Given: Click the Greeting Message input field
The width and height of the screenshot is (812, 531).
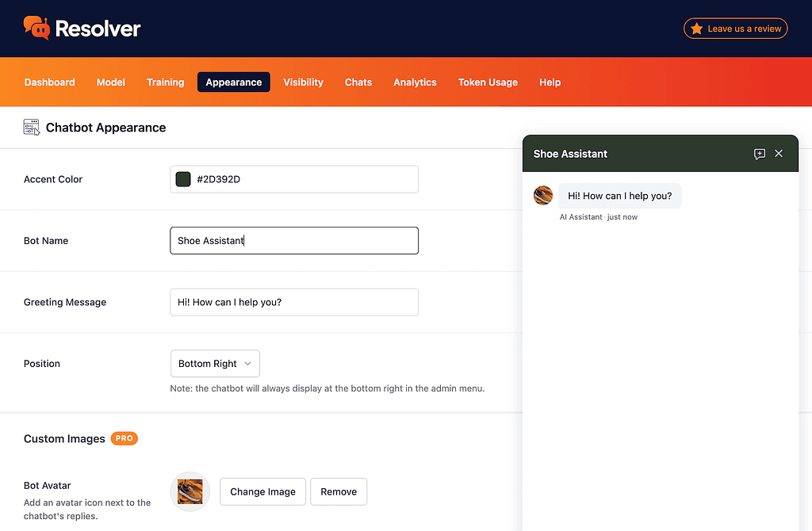Looking at the screenshot, I should (294, 302).
